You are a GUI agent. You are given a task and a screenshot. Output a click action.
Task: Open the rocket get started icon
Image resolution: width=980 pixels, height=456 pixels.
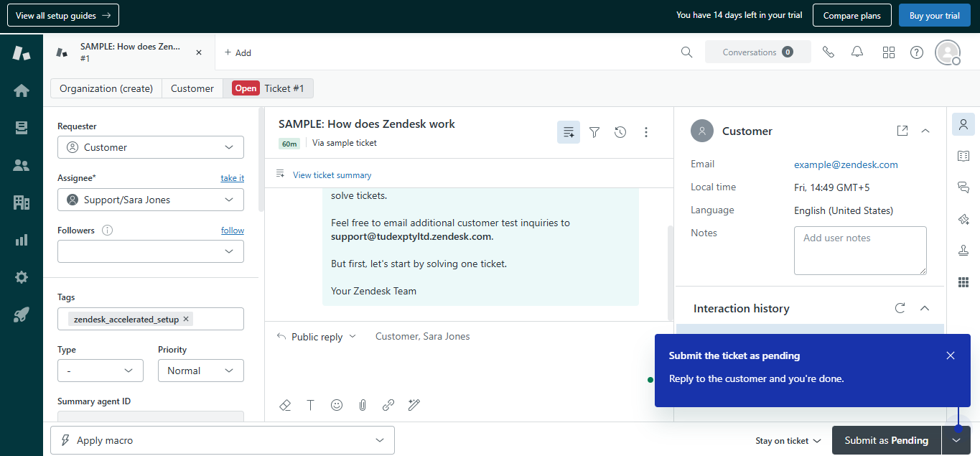tap(22, 315)
